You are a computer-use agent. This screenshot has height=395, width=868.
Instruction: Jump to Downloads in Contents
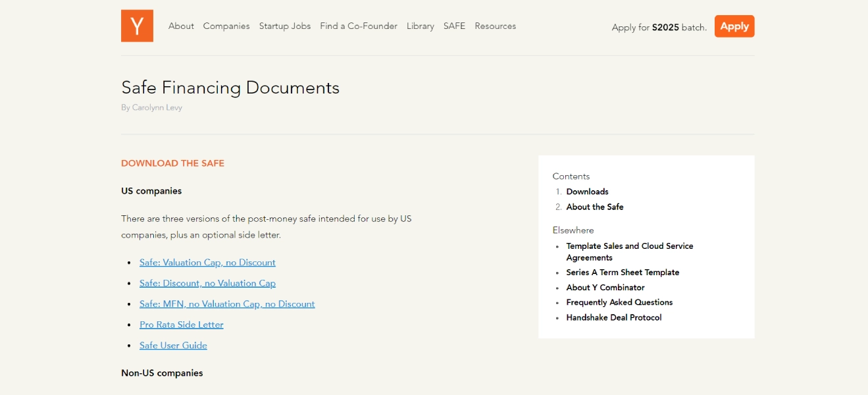587,192
